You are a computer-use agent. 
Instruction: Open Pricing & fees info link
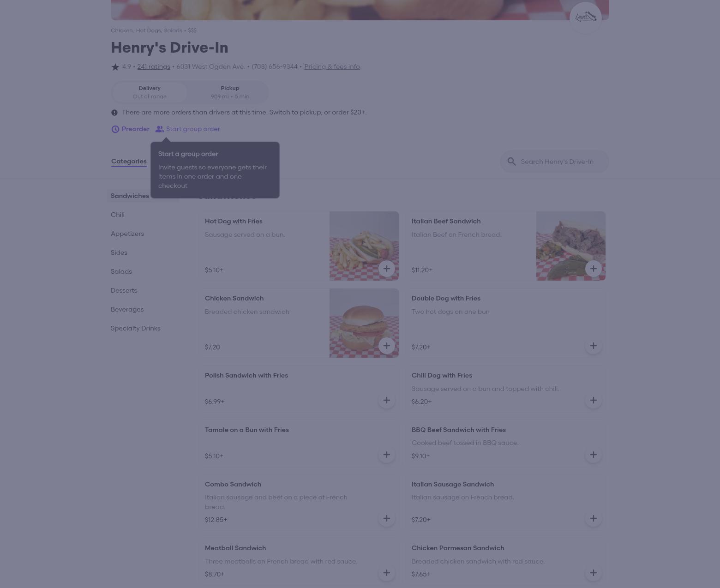coord(332,66)
